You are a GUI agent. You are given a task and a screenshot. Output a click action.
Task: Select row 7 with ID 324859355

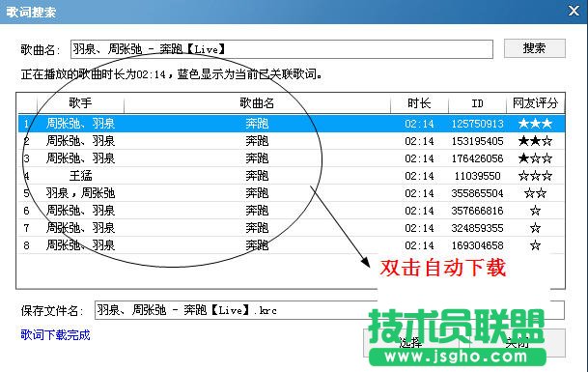coord(292,228)
